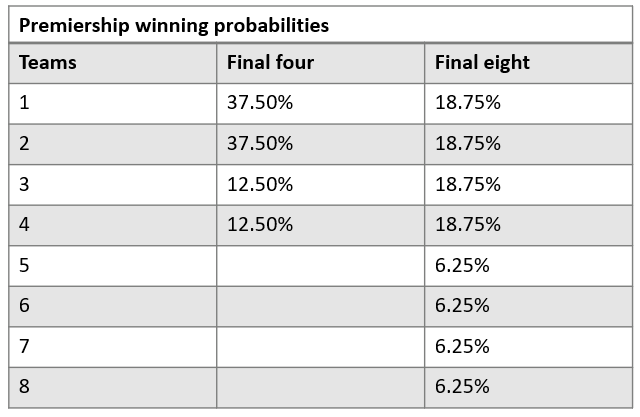The width and height of the screenshot is (640, 417).
Task: Select the 'Final eight' column header
Action: (482, 63)
